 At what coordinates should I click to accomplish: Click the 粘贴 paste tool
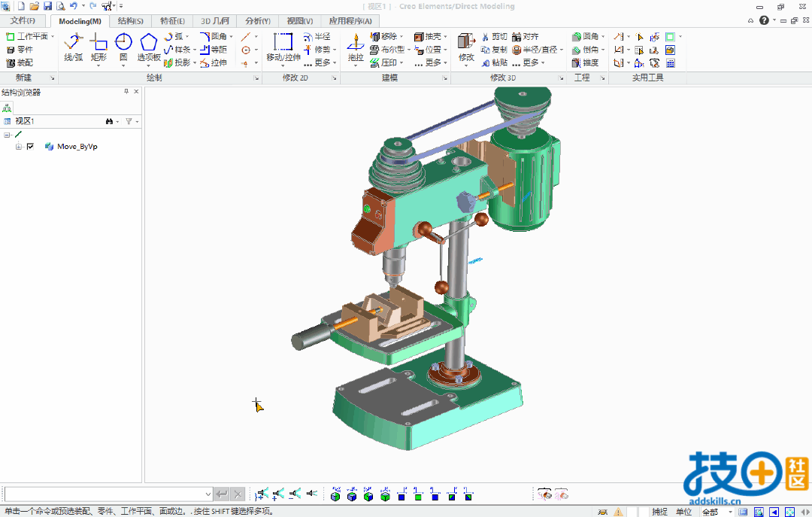[x=494, y=62]
